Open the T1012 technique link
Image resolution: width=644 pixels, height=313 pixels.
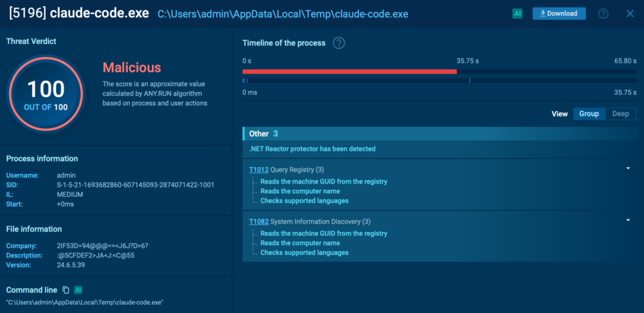258,170
